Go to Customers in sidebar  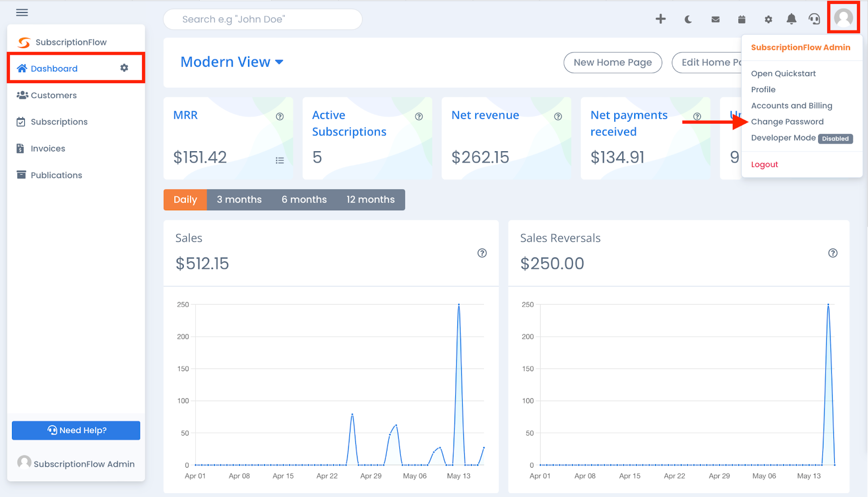pyautogui.click(x=54, y=95)
